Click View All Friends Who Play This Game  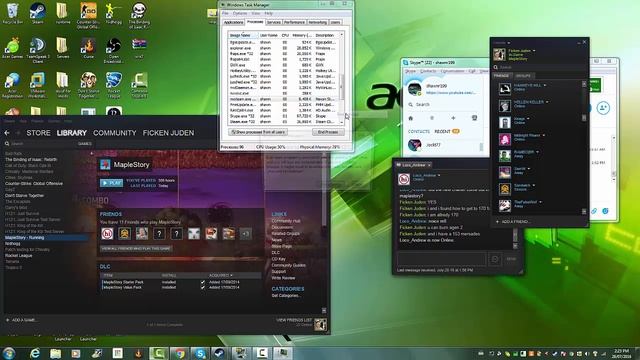pyautogui.click(x=136, y=248)
